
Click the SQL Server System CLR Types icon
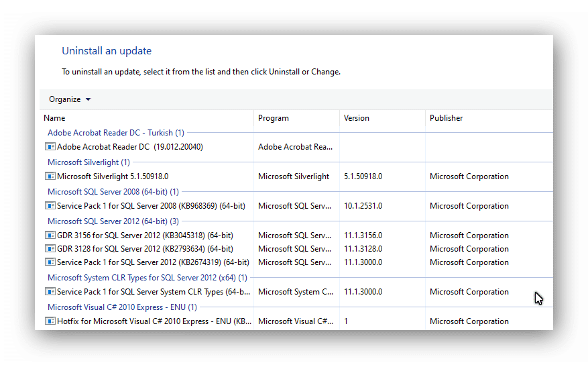pos(50,292)
